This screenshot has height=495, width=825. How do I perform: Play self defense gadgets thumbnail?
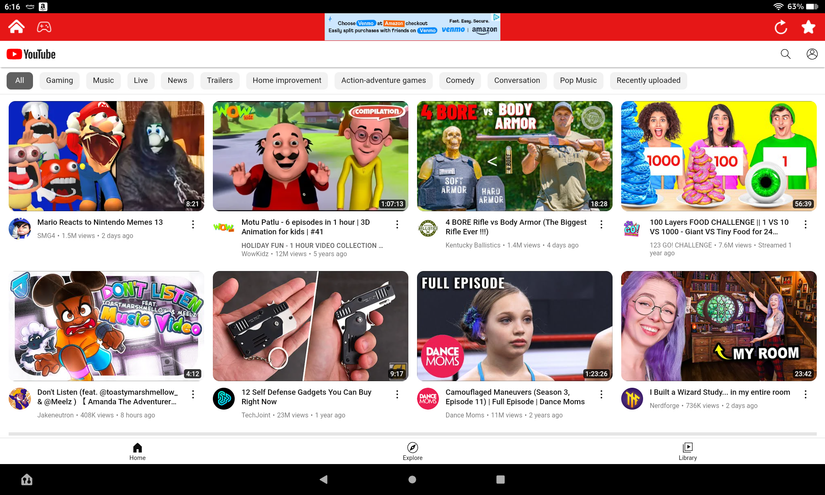click(x=310, y=326)
